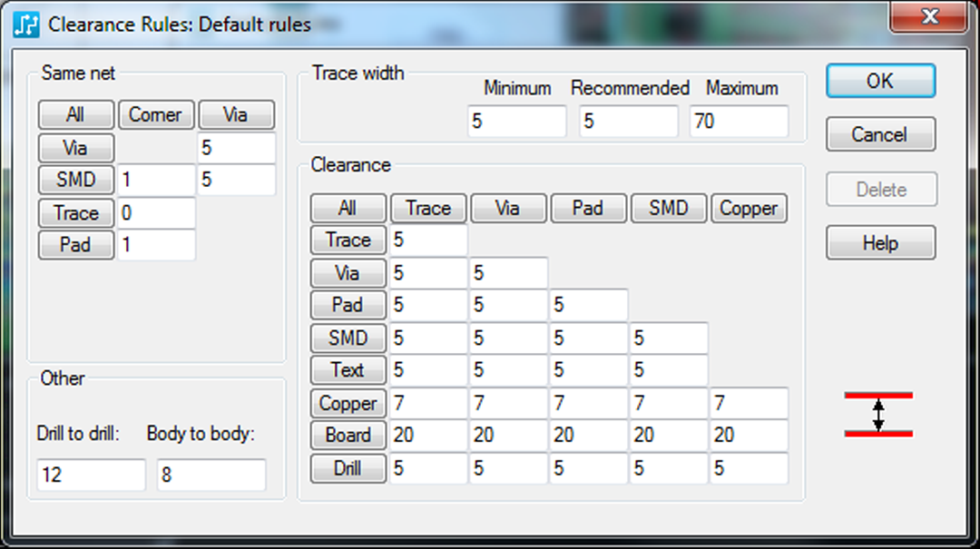Select the Board-to-SMD clearance field
The image size is (980, 549).
pyautogui.click(x=669, y=435)
